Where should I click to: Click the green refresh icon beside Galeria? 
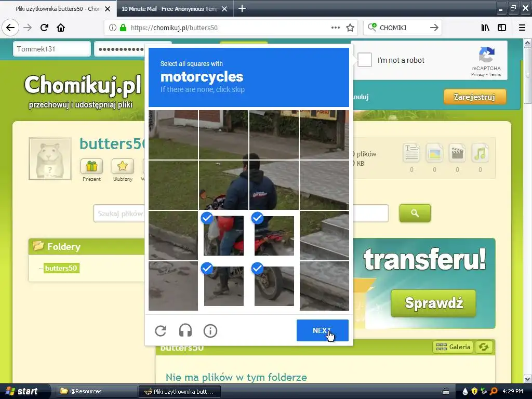(484, 347)
